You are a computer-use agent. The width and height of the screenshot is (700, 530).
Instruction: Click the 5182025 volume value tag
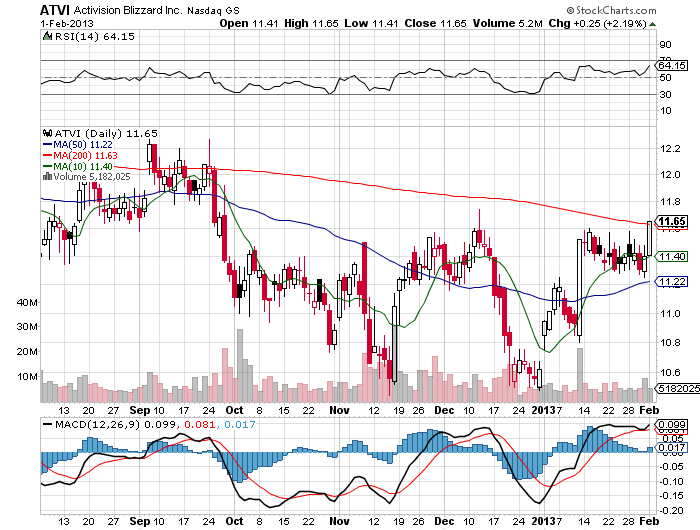671,387
